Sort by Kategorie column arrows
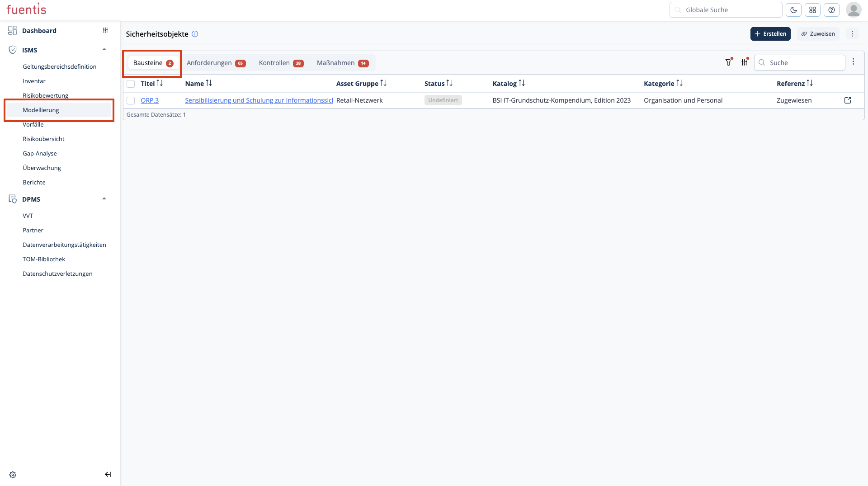The image size is (868, 486). pyautogui.click(x=679, y=83)
